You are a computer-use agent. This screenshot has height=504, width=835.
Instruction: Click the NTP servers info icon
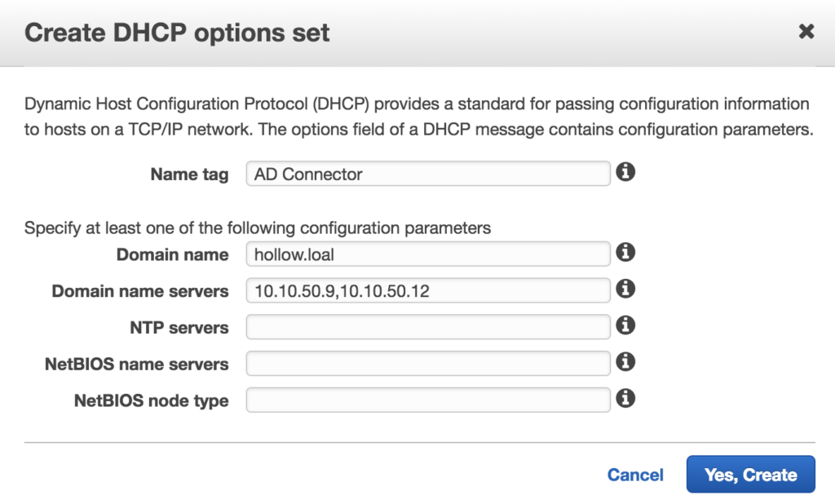pos(625,325)
